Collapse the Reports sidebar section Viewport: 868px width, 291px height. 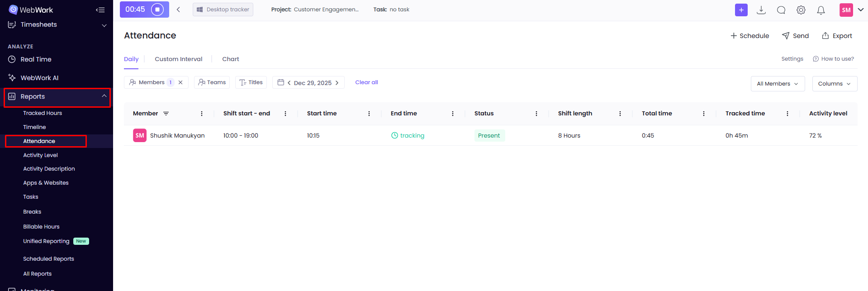click(104, 96)
